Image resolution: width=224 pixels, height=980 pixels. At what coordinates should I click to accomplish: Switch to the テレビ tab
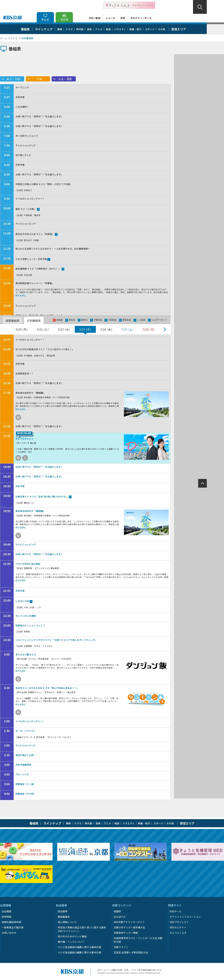[x=45, y=17]
